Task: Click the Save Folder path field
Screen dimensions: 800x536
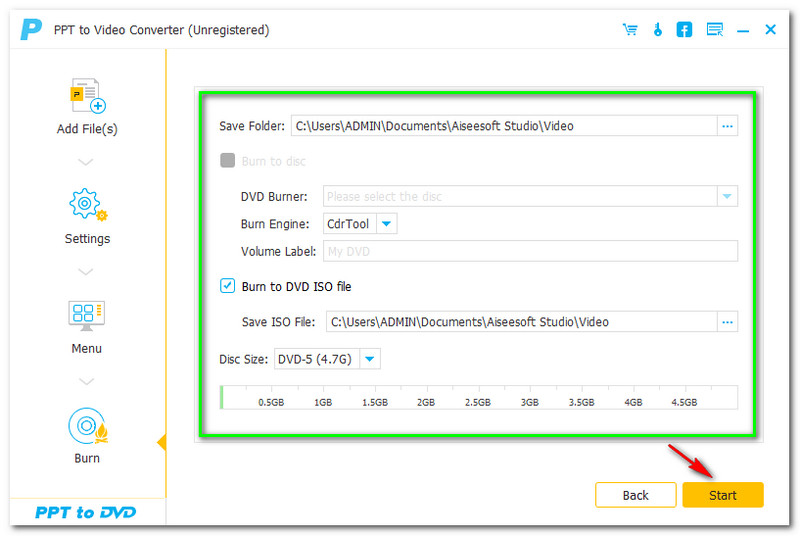Action: [504, 126]
